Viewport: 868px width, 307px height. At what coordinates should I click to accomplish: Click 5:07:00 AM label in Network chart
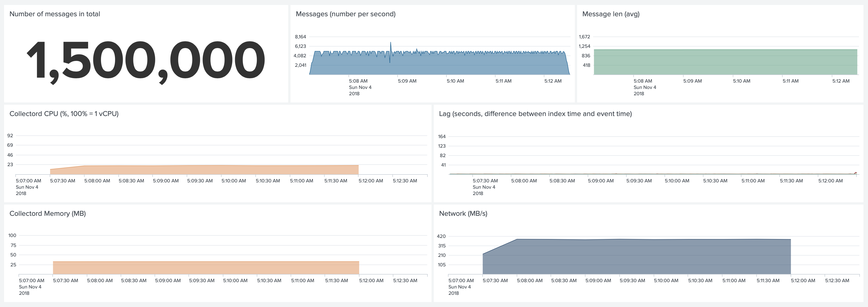tap(461, 280)
